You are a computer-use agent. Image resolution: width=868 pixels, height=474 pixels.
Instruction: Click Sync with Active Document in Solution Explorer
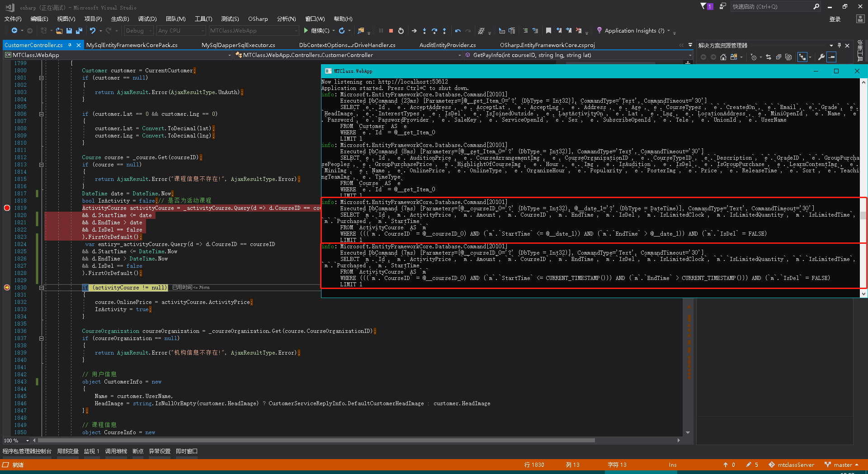769,57
